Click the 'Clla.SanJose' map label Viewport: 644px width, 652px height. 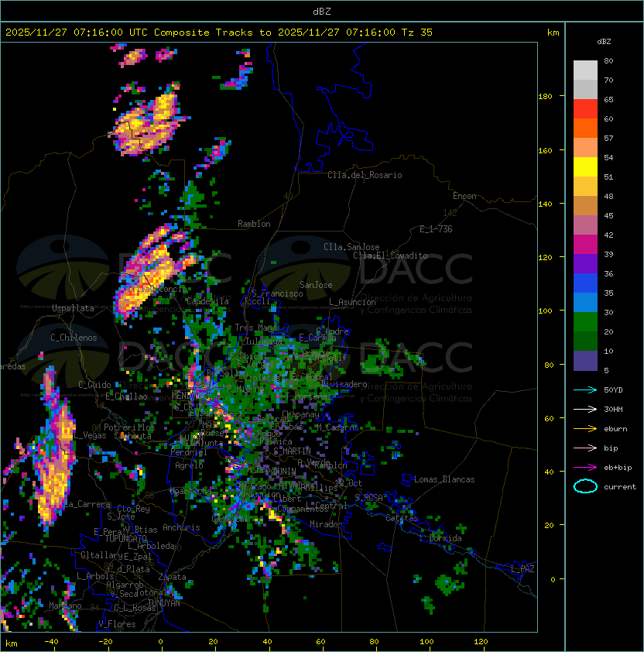tap(351, 247)
